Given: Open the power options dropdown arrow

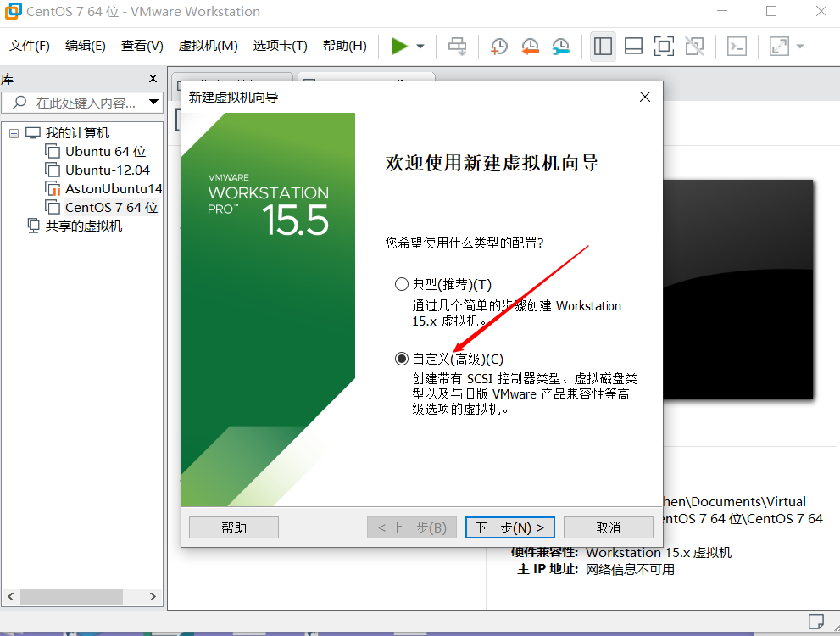Looking at the screenshot, I should coord(420,47).
